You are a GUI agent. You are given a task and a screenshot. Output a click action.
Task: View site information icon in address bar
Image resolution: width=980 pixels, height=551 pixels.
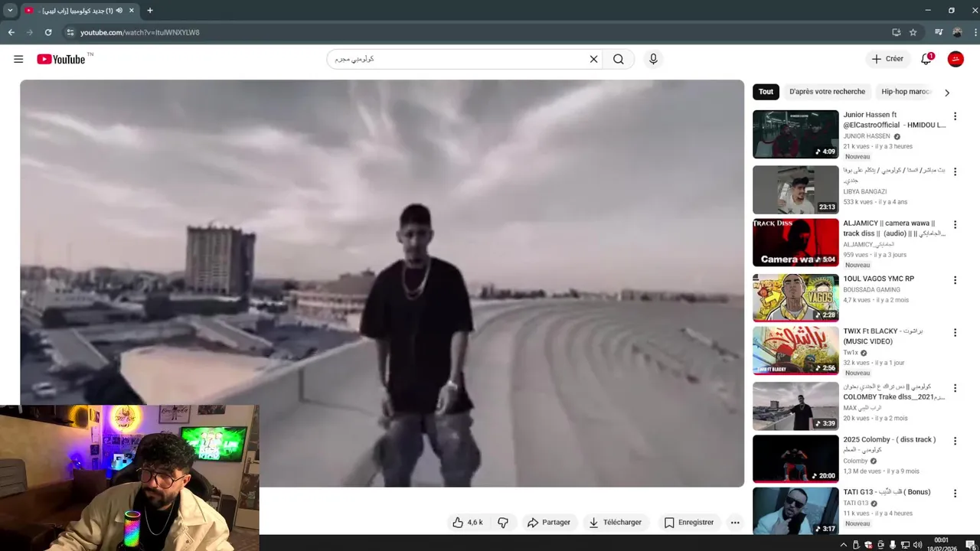coord(70,32)
